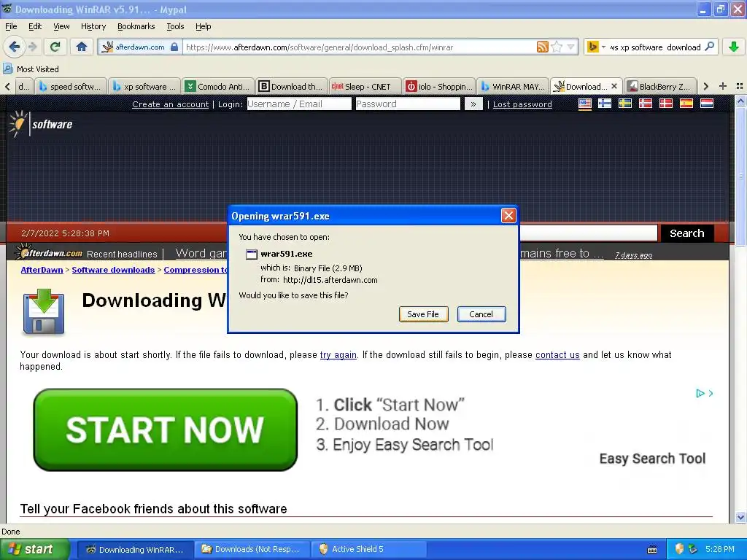Click the Lost password link
This screenshot has height=560, width=747.
pos(522,104)
